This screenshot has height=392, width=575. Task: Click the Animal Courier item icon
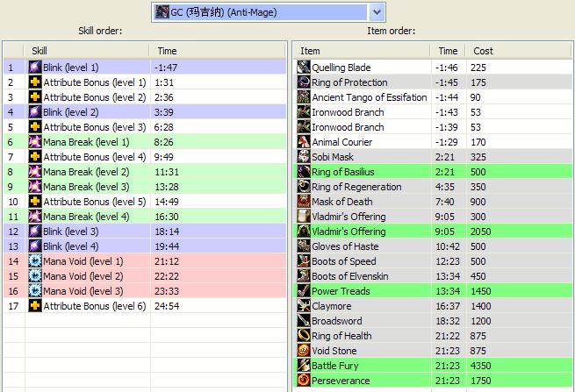(x=304, y=142)
